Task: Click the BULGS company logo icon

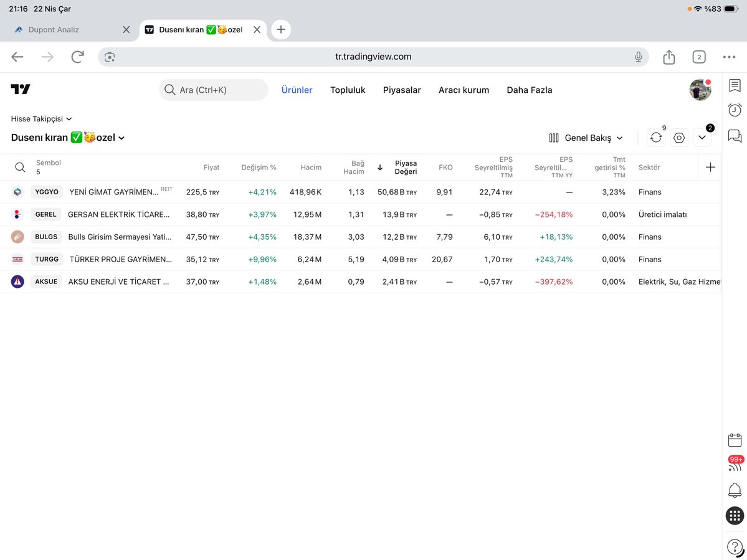Action: click(x=17, y=237)
